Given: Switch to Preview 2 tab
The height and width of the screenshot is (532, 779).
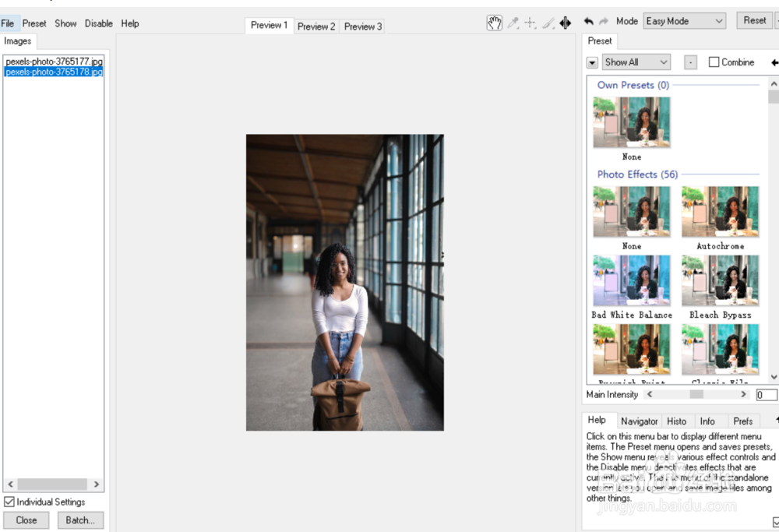Looking at the screenshot, I should pyautogui.click(x=316, y=26).
